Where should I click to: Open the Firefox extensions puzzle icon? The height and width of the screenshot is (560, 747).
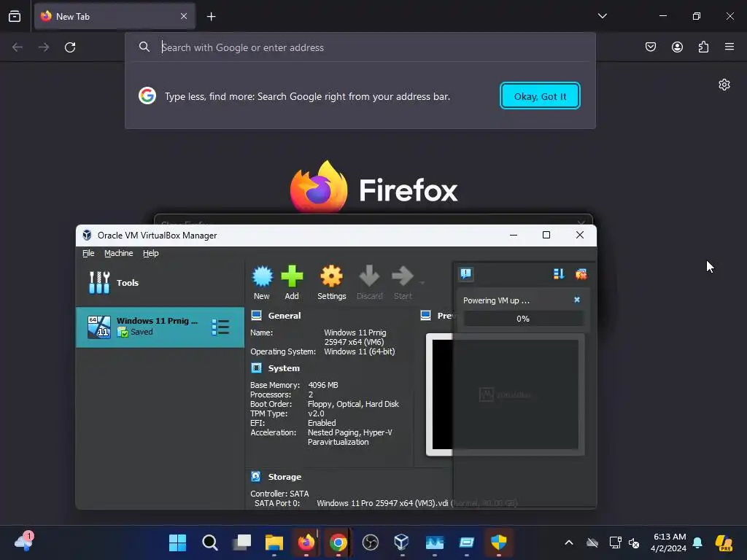point(703,47)
